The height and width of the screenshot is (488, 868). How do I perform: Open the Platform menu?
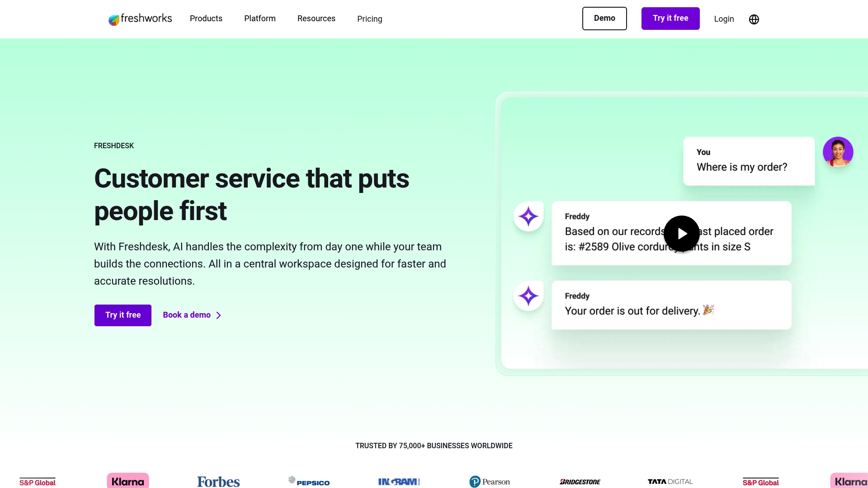pyautogui.click(x=260, y=19)
